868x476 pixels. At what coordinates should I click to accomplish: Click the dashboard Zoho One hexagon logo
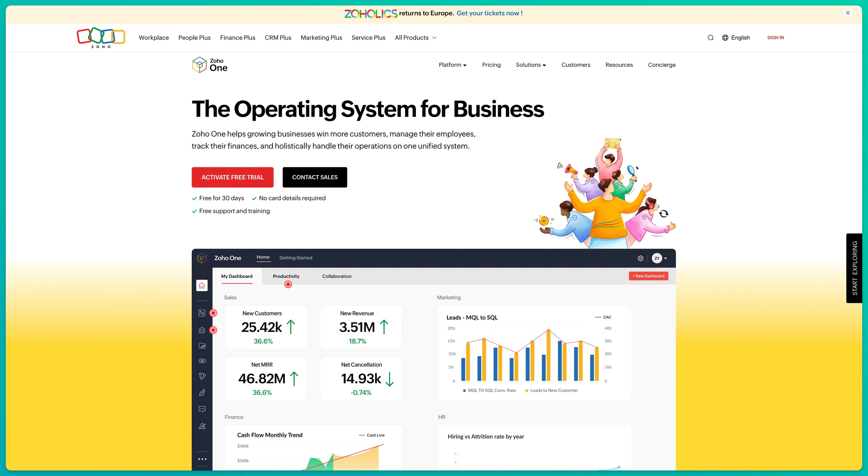(x=202, y=258)
